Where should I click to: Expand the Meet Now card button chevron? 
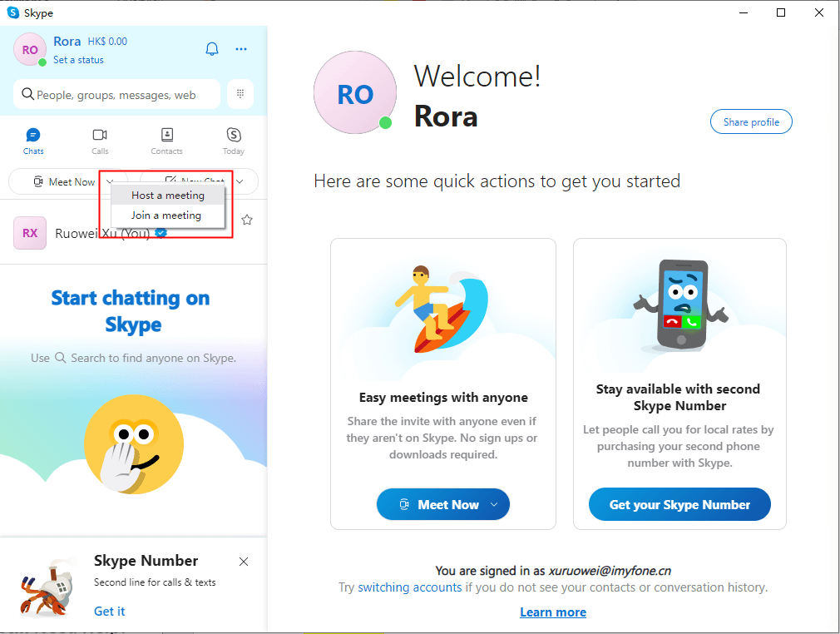(494, 504)
